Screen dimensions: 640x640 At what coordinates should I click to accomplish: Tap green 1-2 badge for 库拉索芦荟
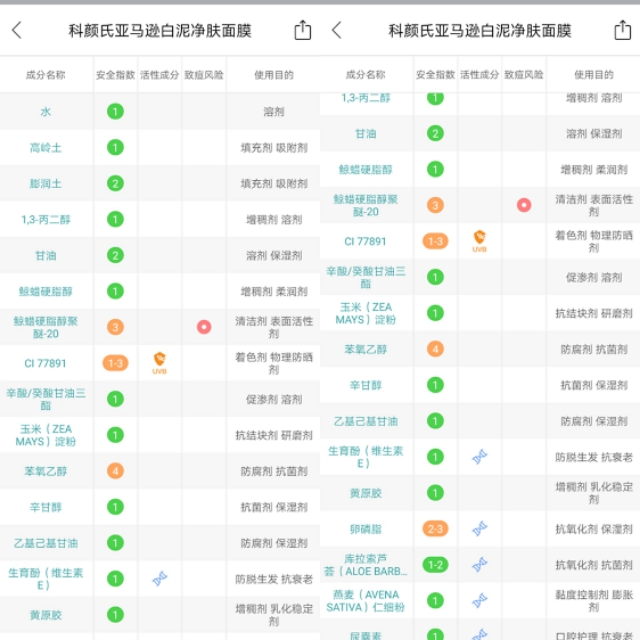[x=435, y=564]
